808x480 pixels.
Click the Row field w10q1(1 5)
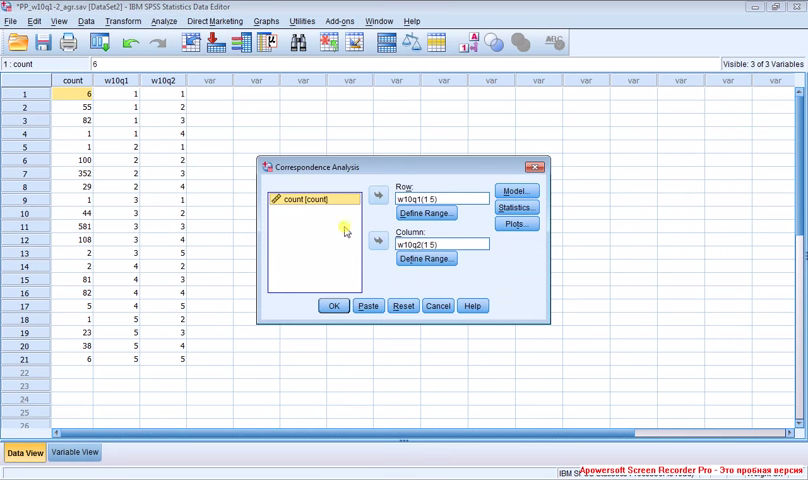(x=442, y=199)
